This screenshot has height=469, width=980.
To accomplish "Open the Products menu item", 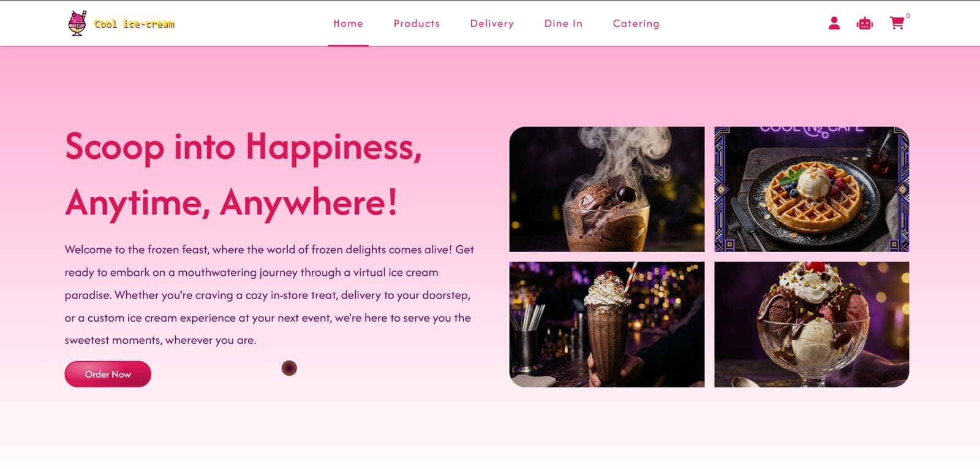I will click(x=417, y=23).
